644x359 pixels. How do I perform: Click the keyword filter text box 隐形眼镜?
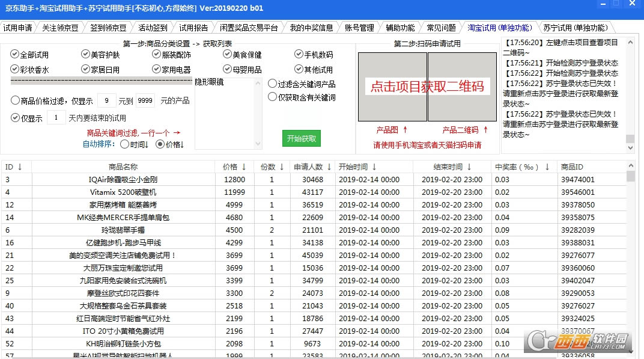point(225,113)
